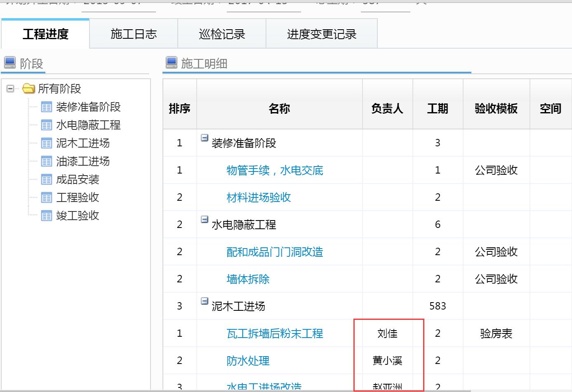Screen dimensions: 572x392
Task: Click the monitor icon beside 施工明细 header
Action: tap(171, 63)
